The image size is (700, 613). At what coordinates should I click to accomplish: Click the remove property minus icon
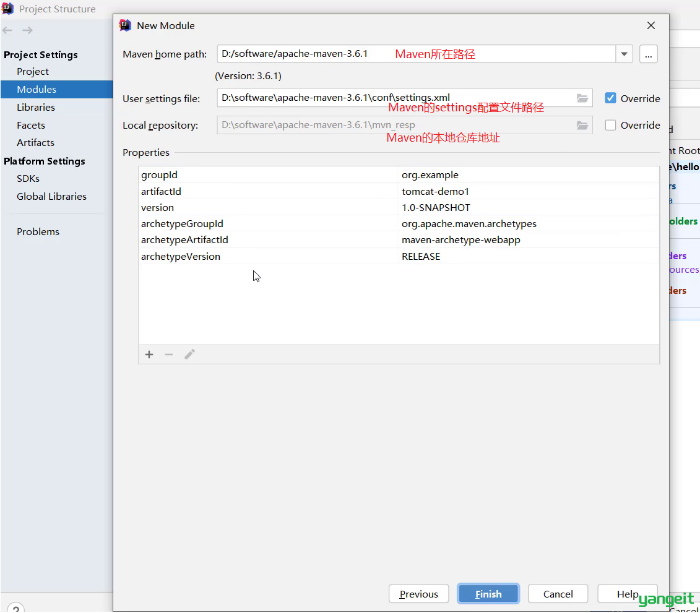(x=169, y=354)
